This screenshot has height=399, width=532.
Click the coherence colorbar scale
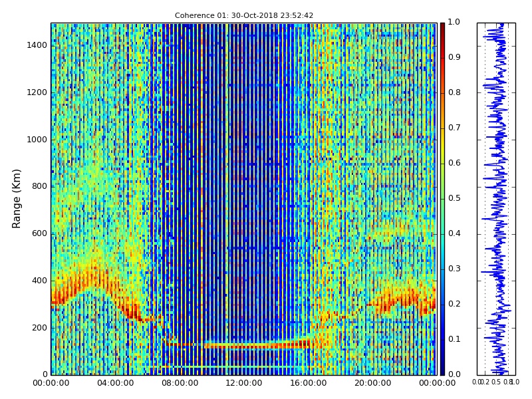pyautogui.click(x=442, y=199)
